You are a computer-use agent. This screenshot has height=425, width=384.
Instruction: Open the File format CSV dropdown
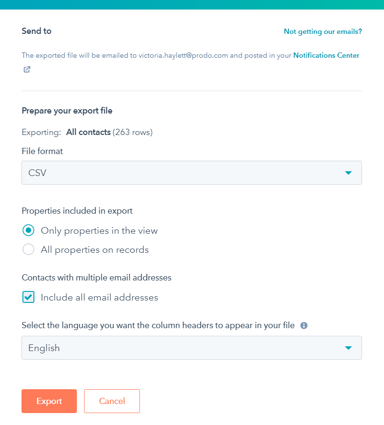[192, 173]
